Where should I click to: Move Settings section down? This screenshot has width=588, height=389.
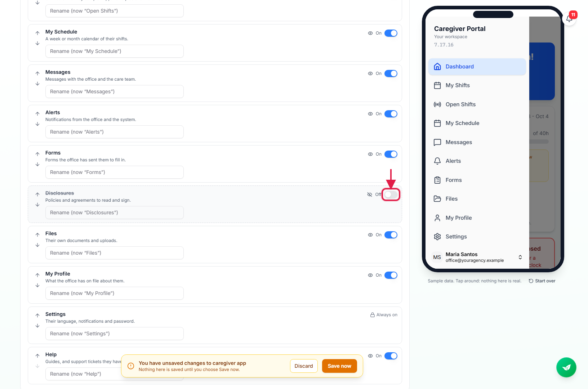point(37,326)
